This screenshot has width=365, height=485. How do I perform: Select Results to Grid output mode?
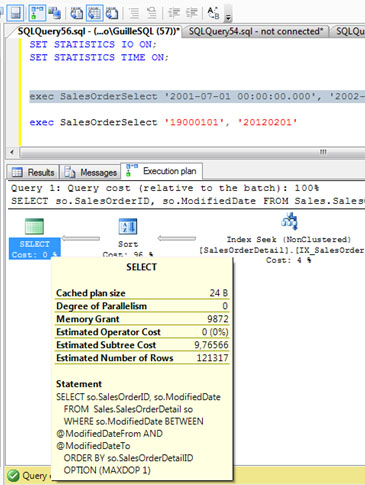click(94, 13)
